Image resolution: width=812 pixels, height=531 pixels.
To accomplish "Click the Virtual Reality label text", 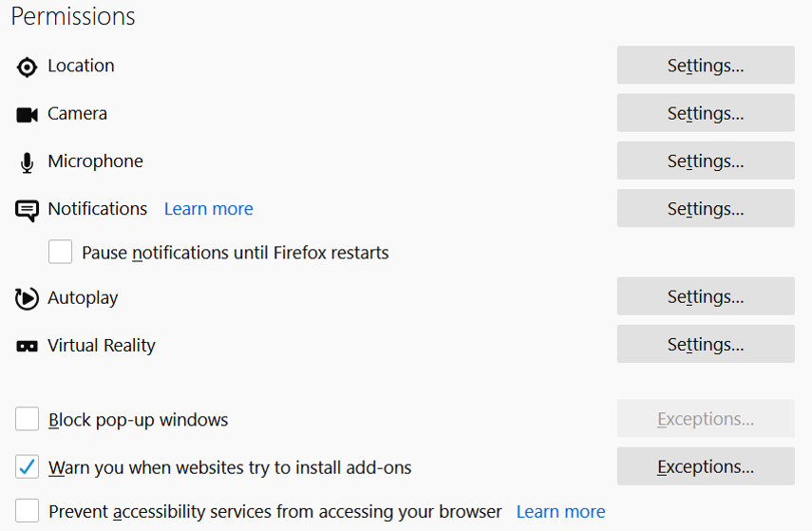I will tap(102, 346).
